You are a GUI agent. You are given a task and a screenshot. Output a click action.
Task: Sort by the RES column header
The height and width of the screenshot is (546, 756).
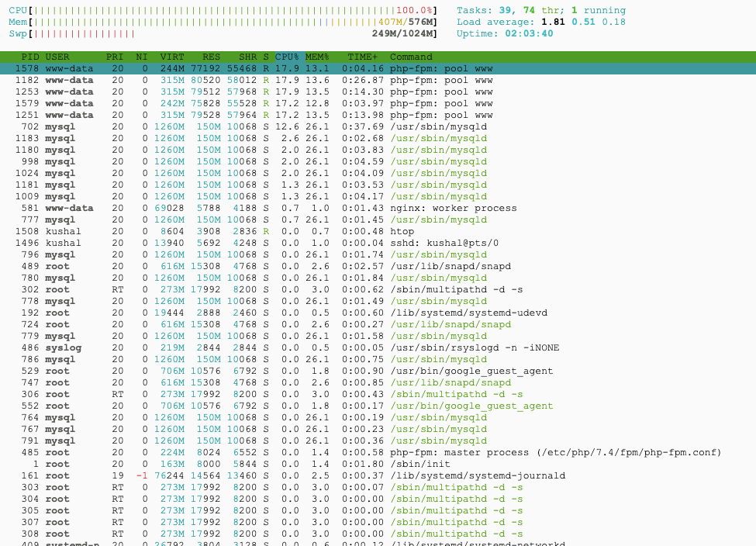[211, 57]
